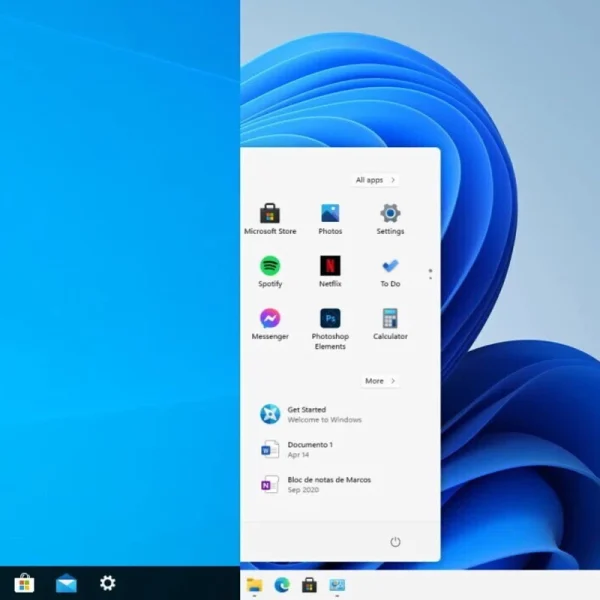Click the power button in the Start menu
Viewport: 600px width, 600px height.
pyautogui.click(x=395, y=542)
